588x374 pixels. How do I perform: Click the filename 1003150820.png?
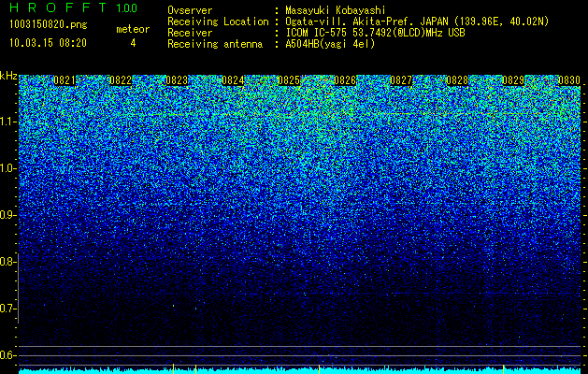tap(49, 25)
